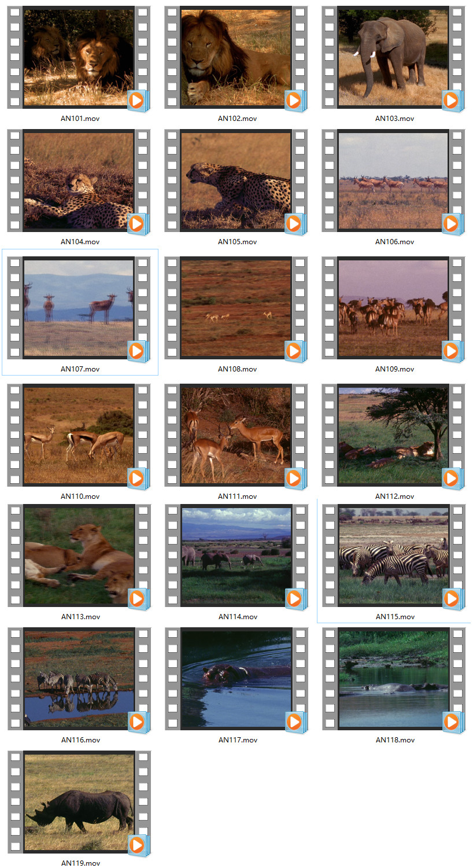
Task: Select the AN106.mov antelope herd thumbnail
Action: coord(393,180)
